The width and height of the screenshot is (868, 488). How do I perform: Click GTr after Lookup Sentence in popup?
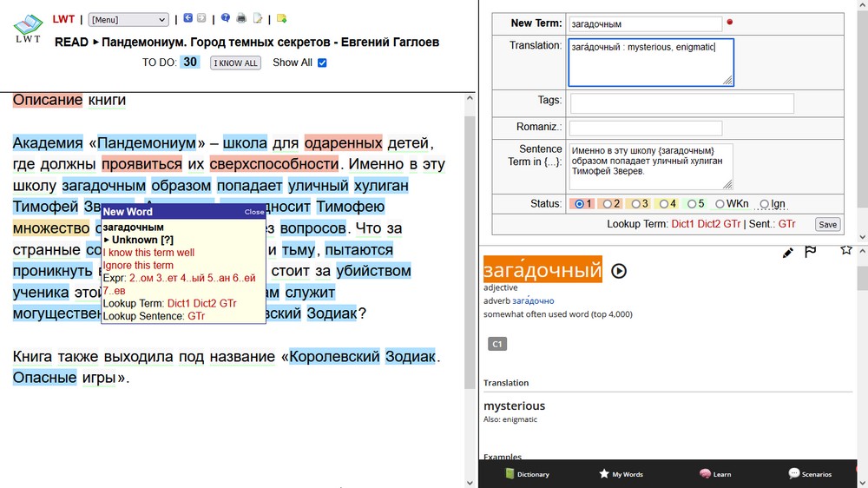196,316
